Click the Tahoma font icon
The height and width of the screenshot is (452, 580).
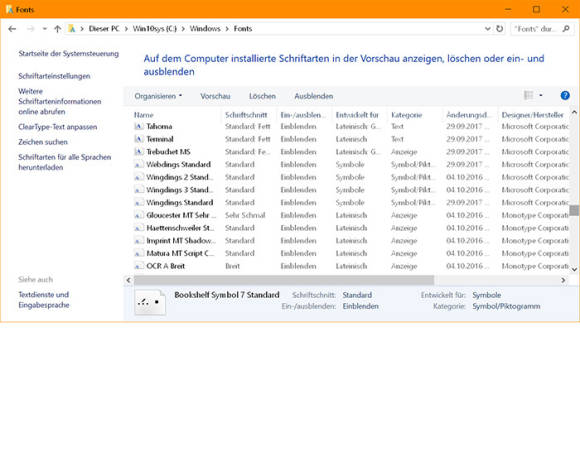[139, 127]
